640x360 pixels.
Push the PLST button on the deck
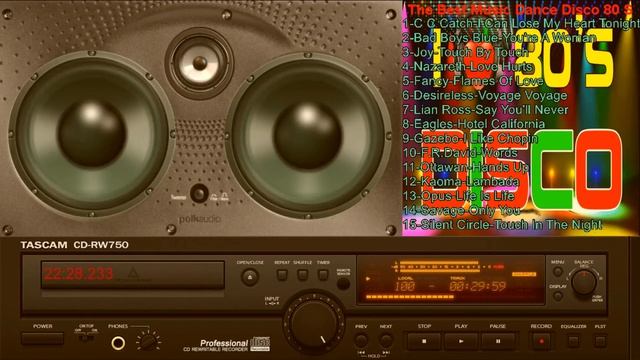point(600,340)
